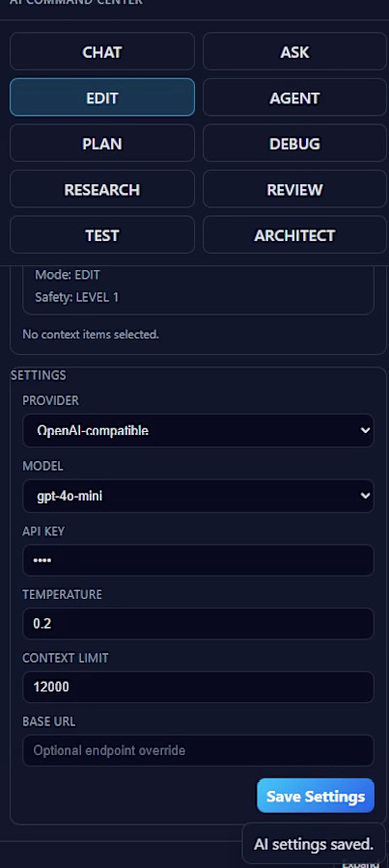Click the Base URL endpoint override field
The image size is (389, 868).
tap(198, 750)
